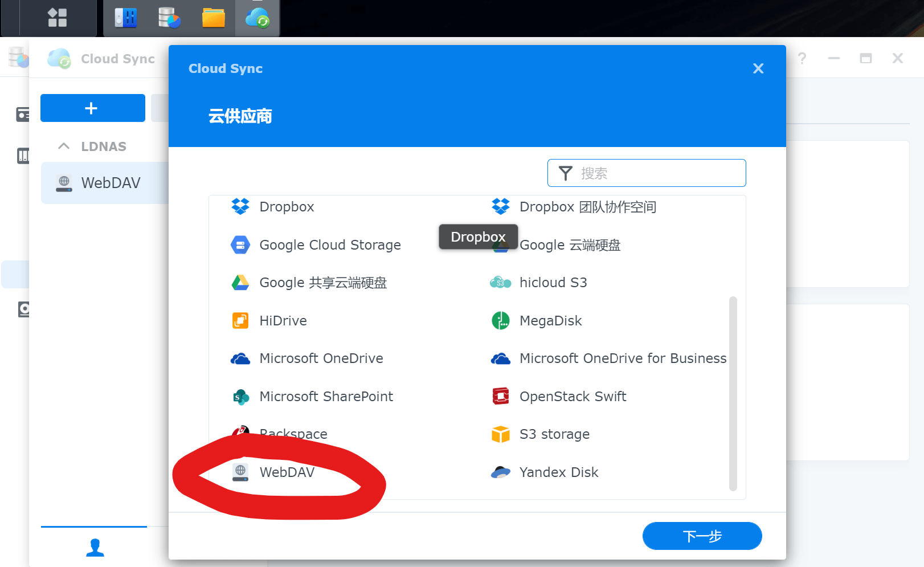
Task: Collapse the LDNAS connection group
Action: [x=64, y=146]
